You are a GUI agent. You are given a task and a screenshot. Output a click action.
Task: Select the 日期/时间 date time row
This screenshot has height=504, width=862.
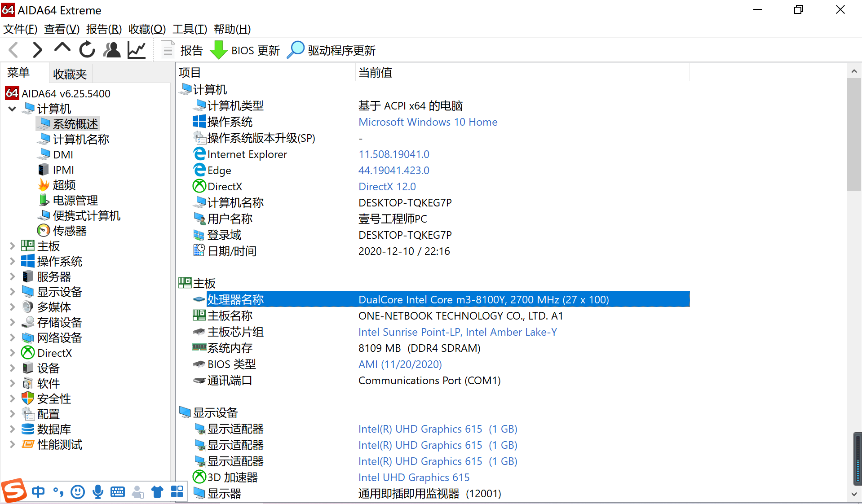pos(441,251)
